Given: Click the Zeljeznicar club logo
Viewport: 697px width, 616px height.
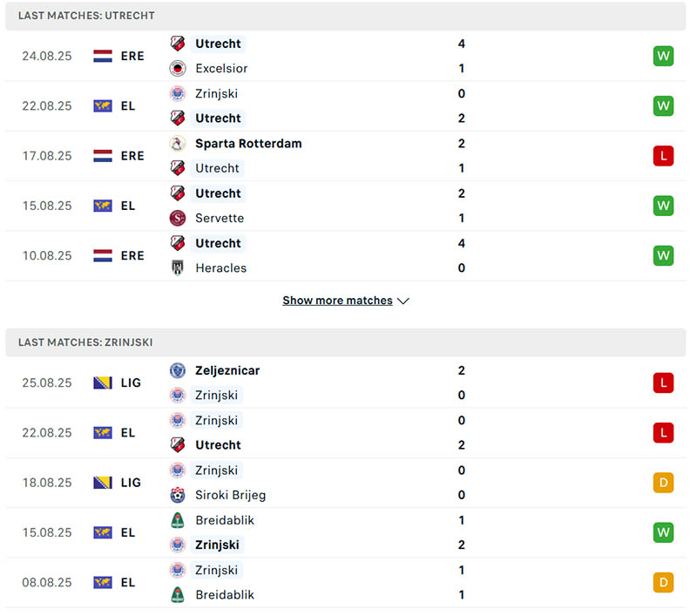Looking at the screenshot, I should 178,370.
